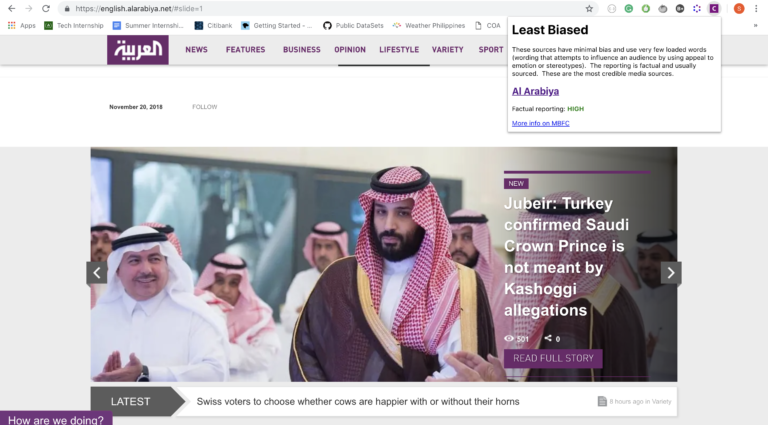The width and height of the screenshot is (768, 425).
Task: Open the SPORT menu
Action: [491, 49]
